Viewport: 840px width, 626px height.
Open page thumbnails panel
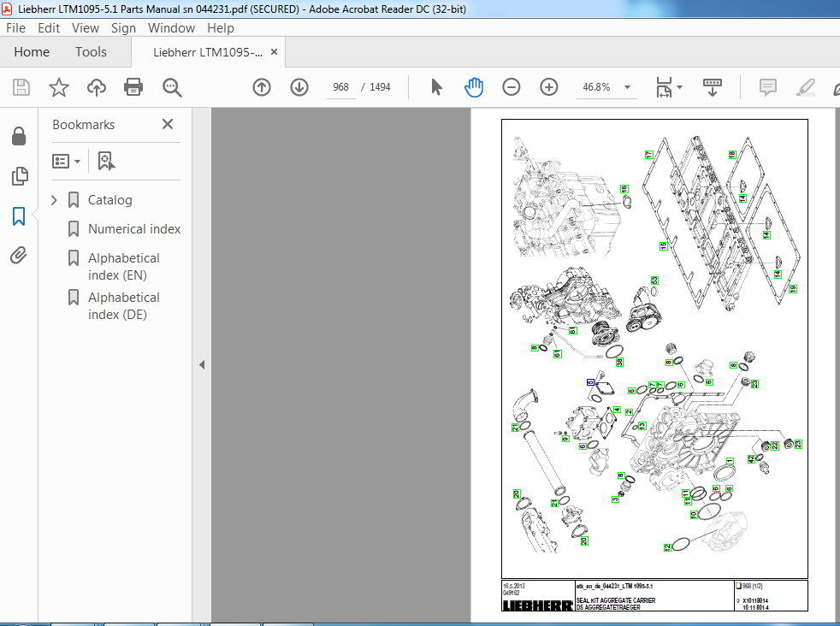[x=20, y=175]
